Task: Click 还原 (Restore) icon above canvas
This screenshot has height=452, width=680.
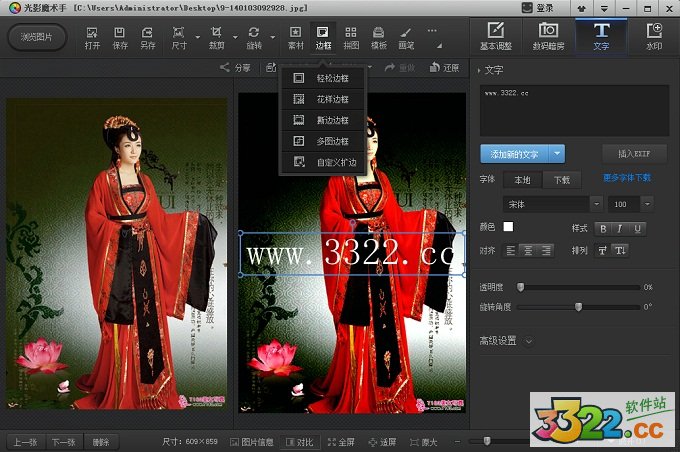Action: pyautogui.click(x=444, y=68)
